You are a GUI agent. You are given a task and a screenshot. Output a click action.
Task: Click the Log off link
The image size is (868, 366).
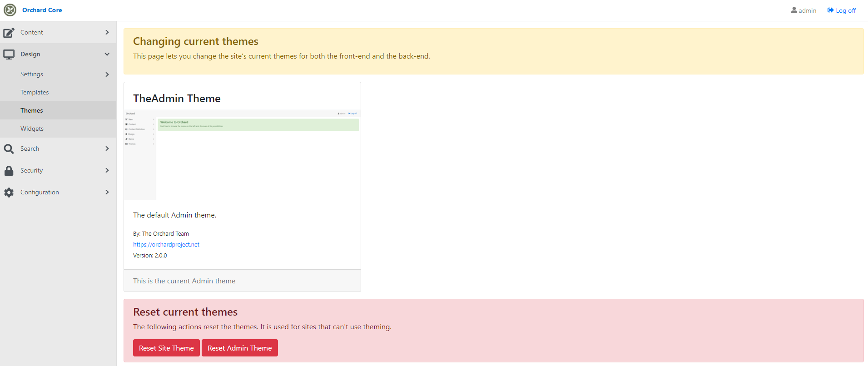point(841,10)
